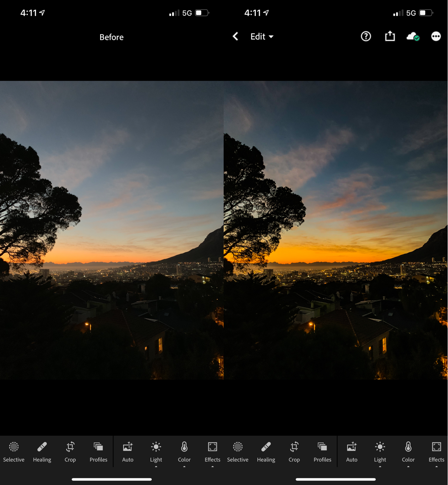Tap the unedited Before sunset photo

(x=112, y=230)
